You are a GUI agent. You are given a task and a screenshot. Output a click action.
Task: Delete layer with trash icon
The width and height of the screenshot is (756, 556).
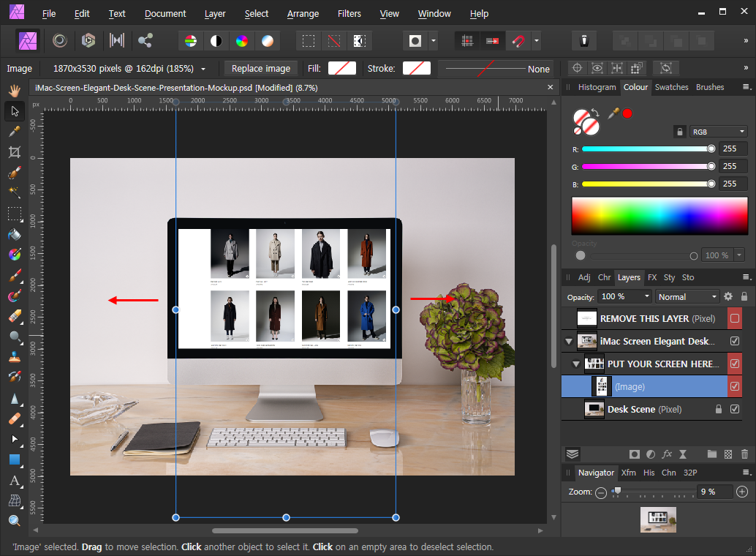(x=744, y=454)
